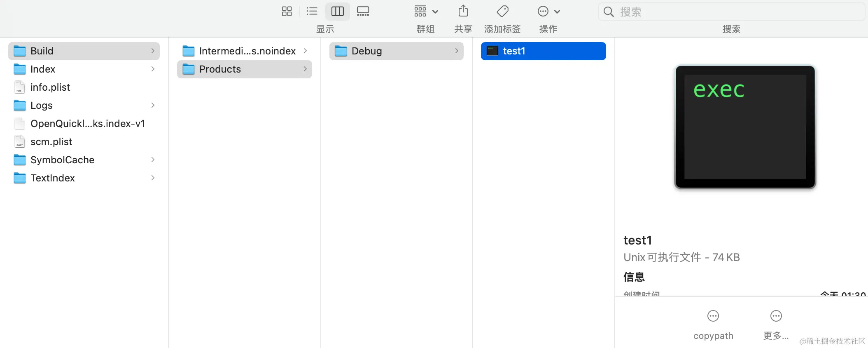Select the scm.plist file name
The height and width of the screenshot is (348, 868).
click(x=51, y=142)
